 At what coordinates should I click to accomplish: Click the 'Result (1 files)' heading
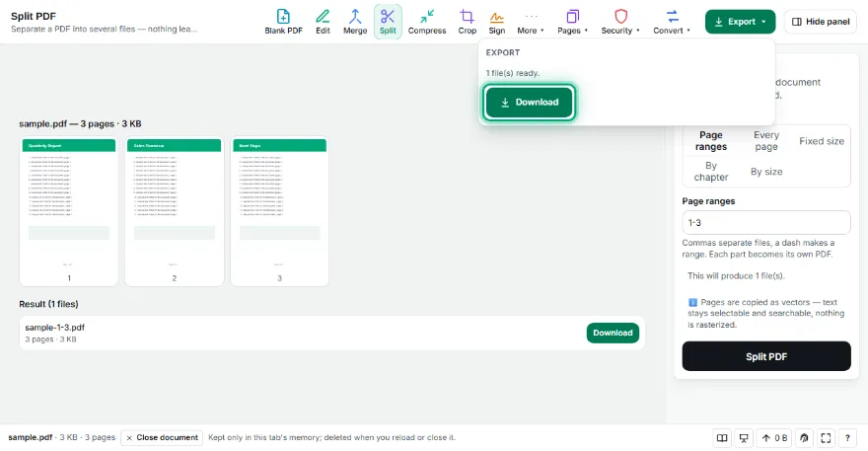48,304
